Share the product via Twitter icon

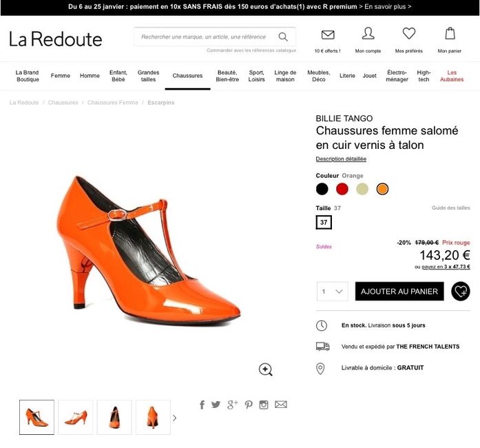(216, 405)
